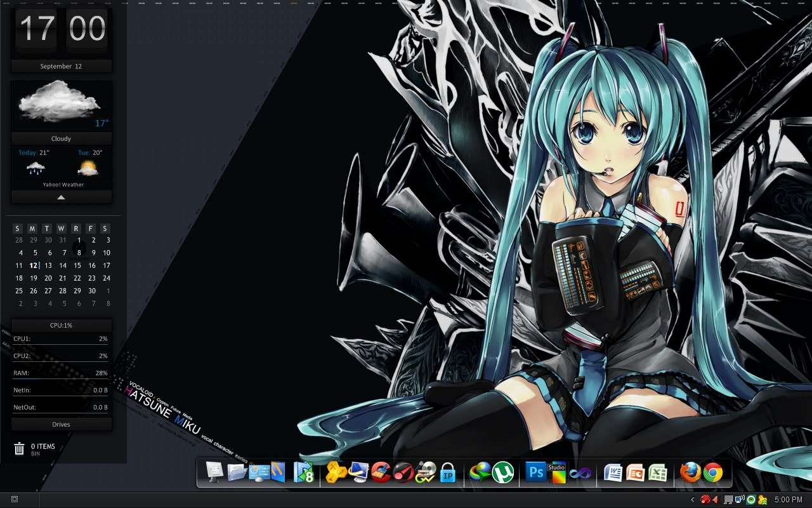This screenshot has height=508, width=812.
Task: Open the computer icon in the dock
Action: point(215,472)
